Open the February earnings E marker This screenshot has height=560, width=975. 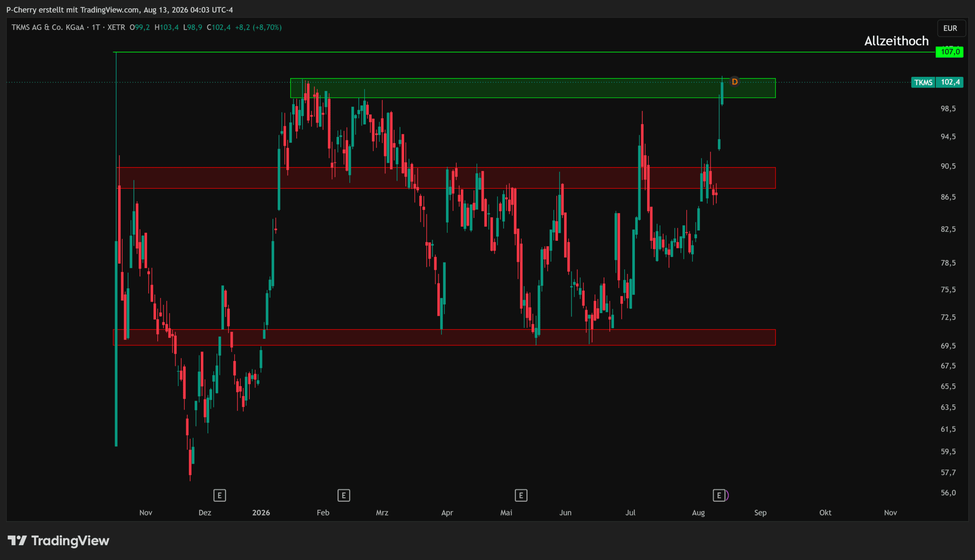[344, 495]
